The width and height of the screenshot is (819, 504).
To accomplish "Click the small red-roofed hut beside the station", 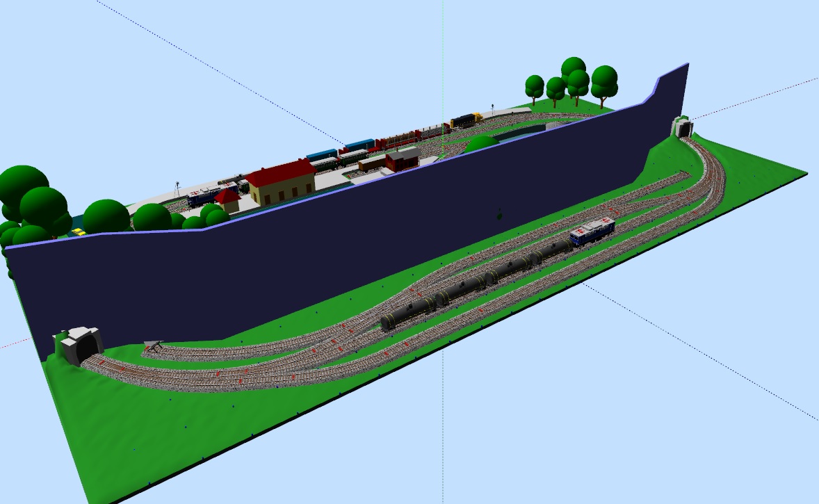I will click(x=227, y=200).
